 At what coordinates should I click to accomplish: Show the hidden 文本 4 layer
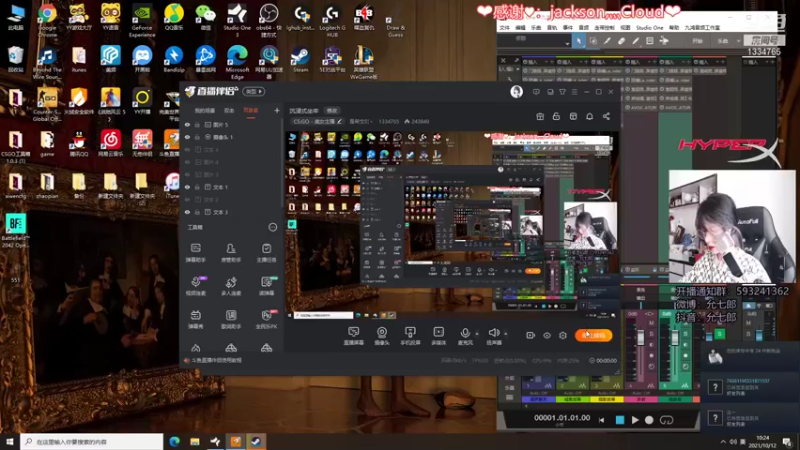click(x=187, y=149)
